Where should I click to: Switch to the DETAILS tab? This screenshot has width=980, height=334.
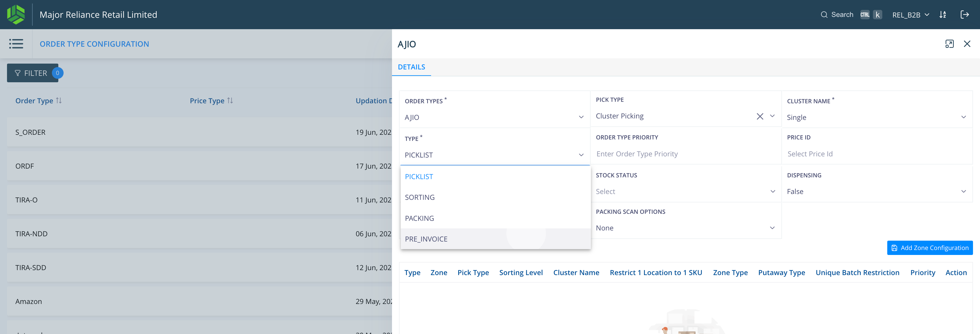(x=411, y=67)
